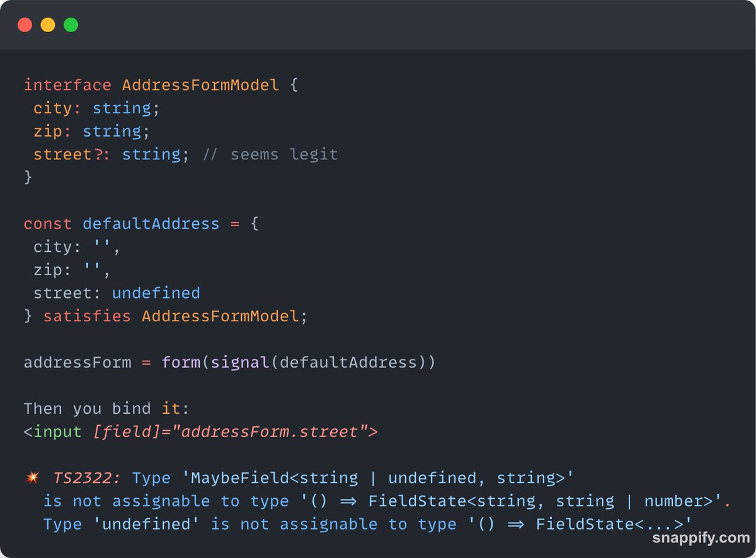Click the "zip: ''," line

pyautogui.click(x=72, y=270)
